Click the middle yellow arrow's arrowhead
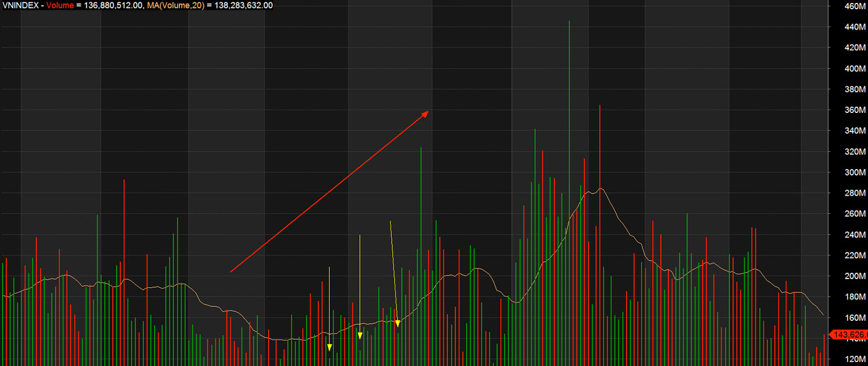868x366 pixels. point(360,336)
